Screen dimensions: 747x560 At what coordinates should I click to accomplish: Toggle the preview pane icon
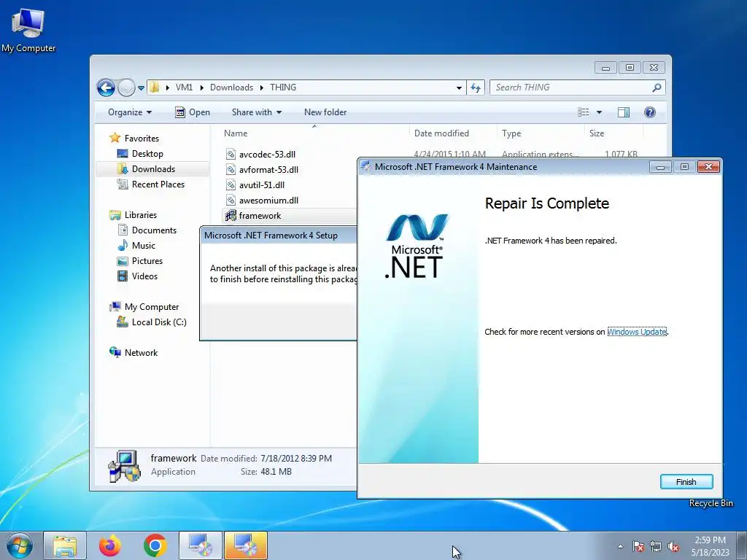click(623, 112)
